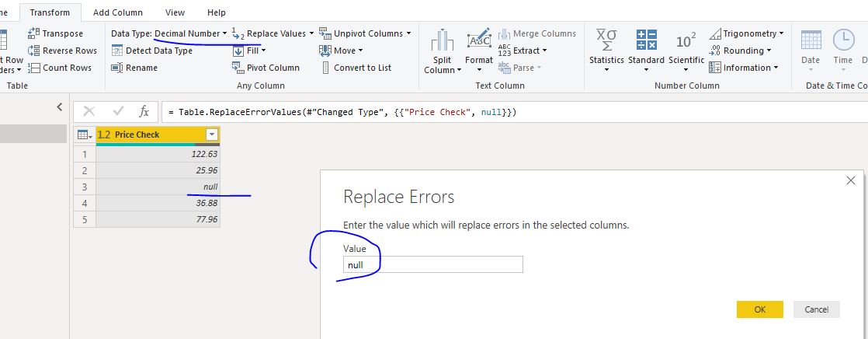Viewport: 868px width, 339px height.
Task: Expand the Unpivot Columns dropdown arrow
Action: 408,33
